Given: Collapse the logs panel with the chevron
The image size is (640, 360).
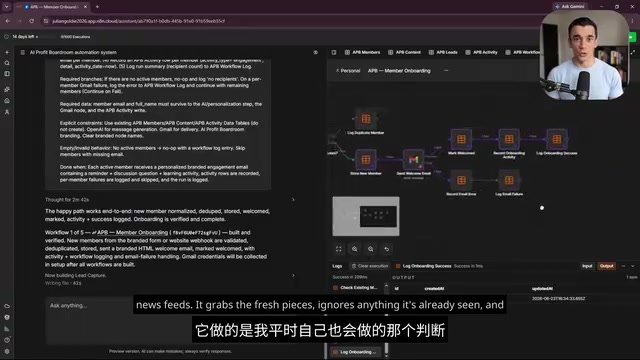Looking at the screenshot, I should [633, 266].
